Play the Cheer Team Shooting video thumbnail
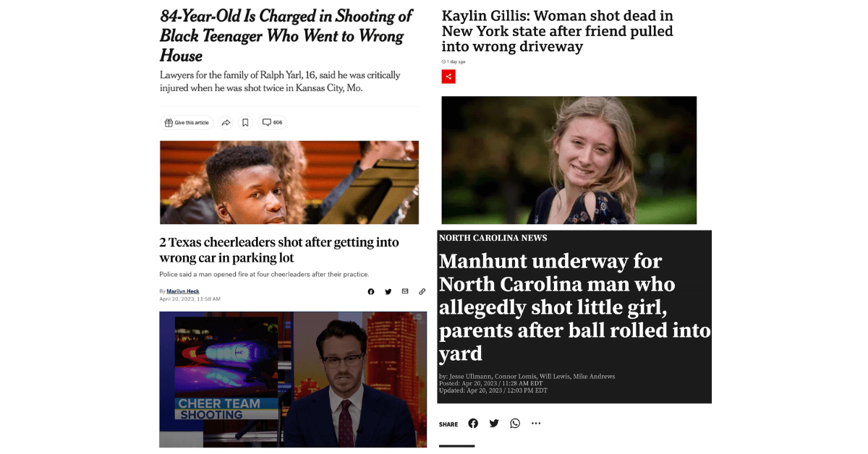The image size is (868, 454). point(288,380)
